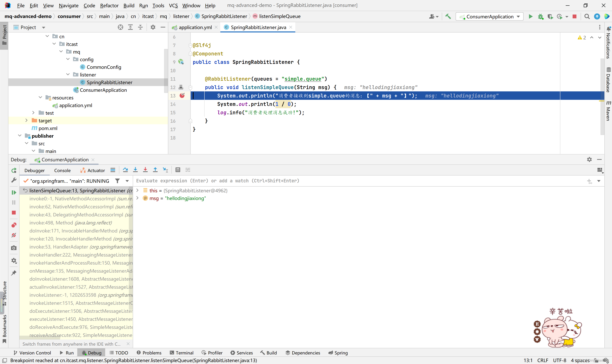Click the View Breakpoints icon in debug toolbar
612x364 pixels.
coord(13,225)
